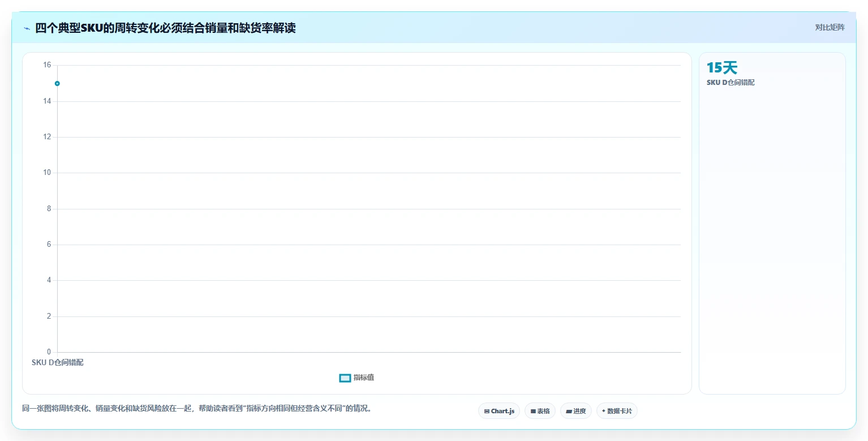Click the 指标值 legend label
This screenshot has height=441, width=868.
pos(364,378)
